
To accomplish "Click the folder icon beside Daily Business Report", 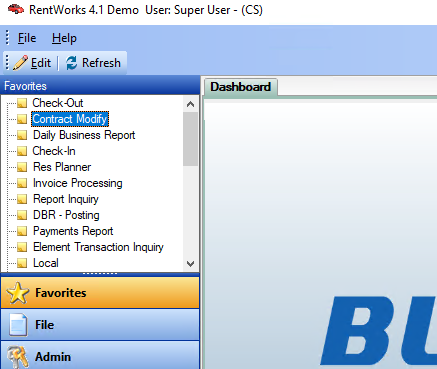I will tap(22, 135).
